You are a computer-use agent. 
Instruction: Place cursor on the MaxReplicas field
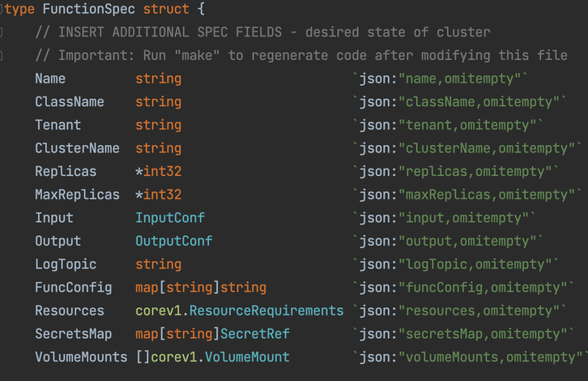[x=77, y=195]
